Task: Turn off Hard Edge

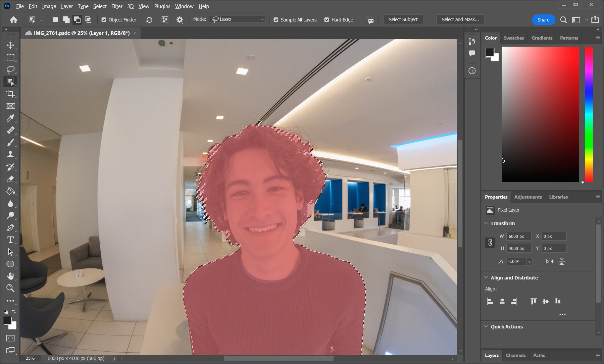Action: 326,20
